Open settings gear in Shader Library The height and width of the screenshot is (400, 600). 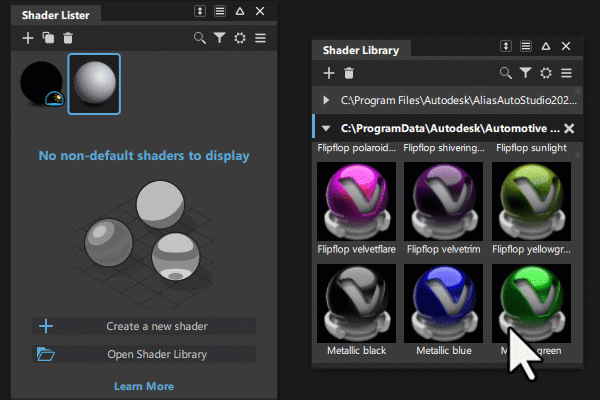point(546,73)
